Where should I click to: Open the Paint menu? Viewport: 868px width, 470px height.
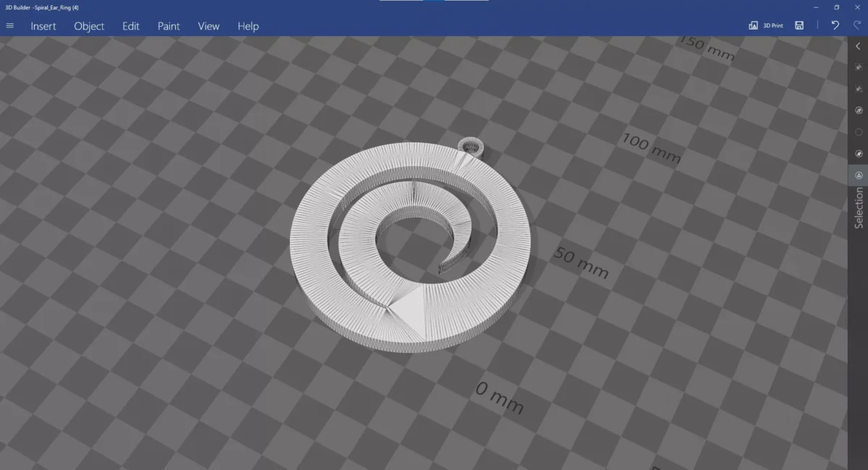[x=169, y=26]
